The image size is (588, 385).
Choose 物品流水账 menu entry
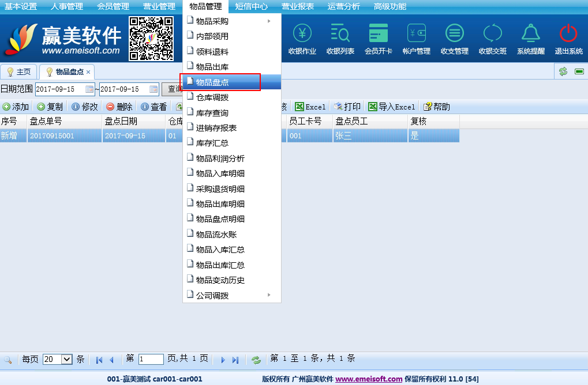[216, 235]
